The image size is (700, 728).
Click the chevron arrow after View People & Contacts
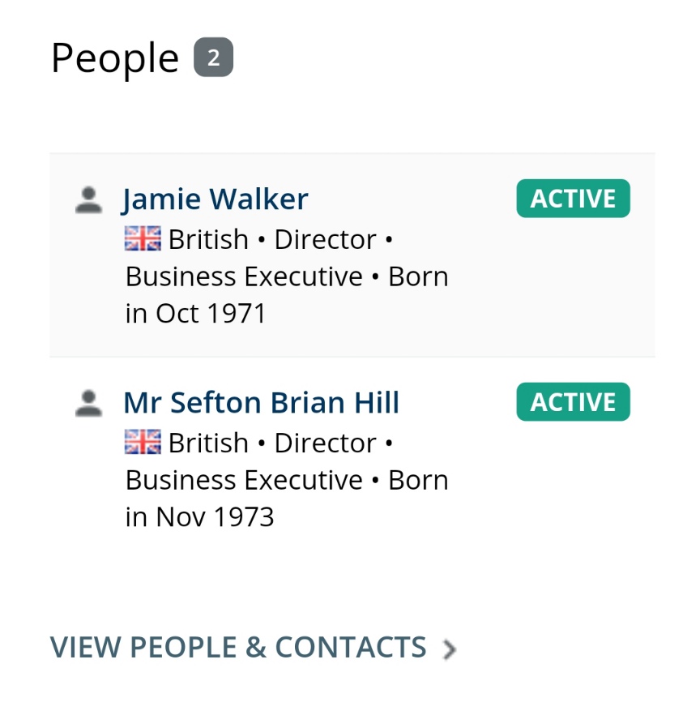pos(450,649)
